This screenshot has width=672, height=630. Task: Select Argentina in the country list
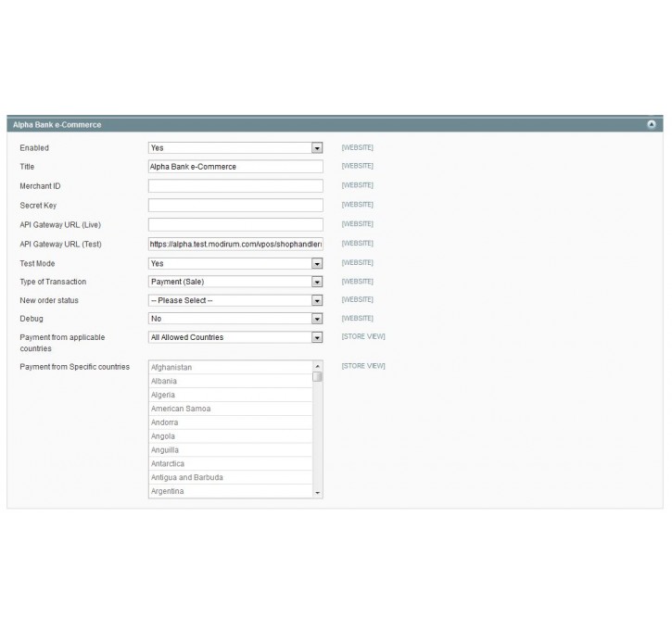(231, 491)
